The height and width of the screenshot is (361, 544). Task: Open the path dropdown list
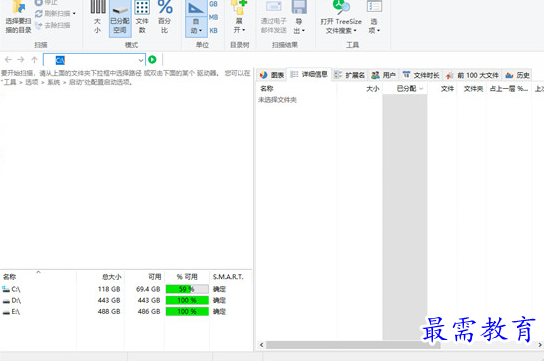click(141, 60)
